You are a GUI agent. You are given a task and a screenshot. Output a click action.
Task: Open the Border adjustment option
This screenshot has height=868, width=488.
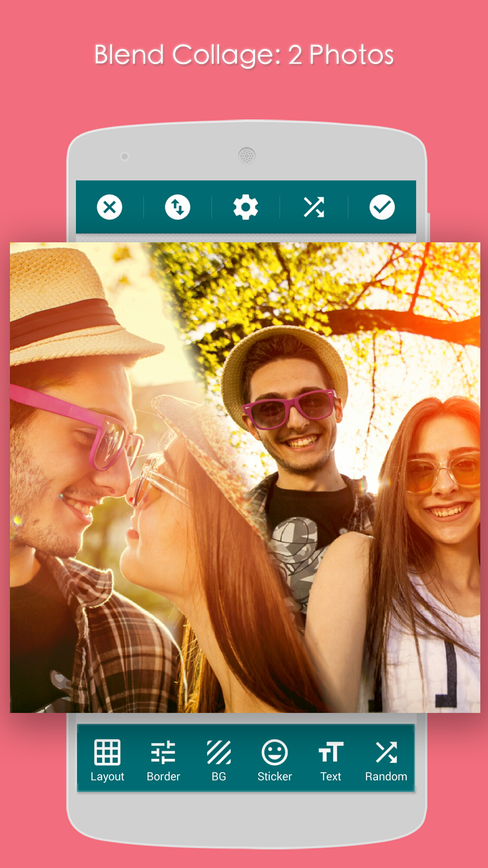tap(163, 760)
